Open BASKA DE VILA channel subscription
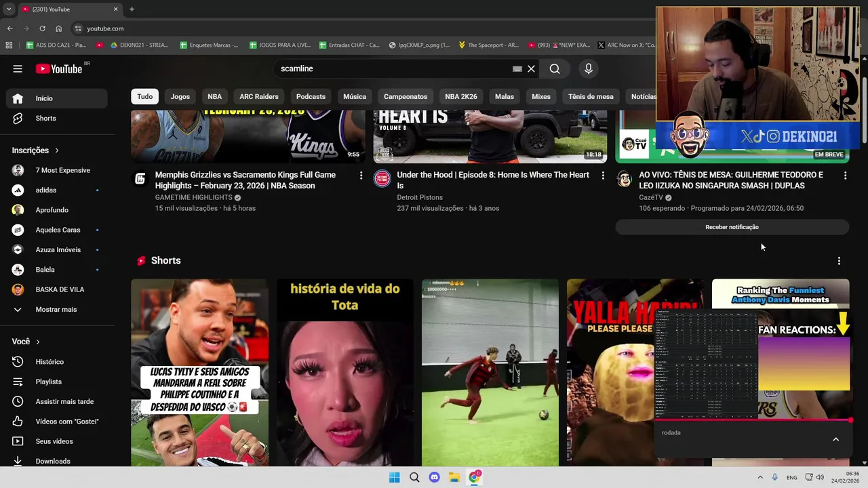Viewport: 868px width, 488px height. (57, 289)
